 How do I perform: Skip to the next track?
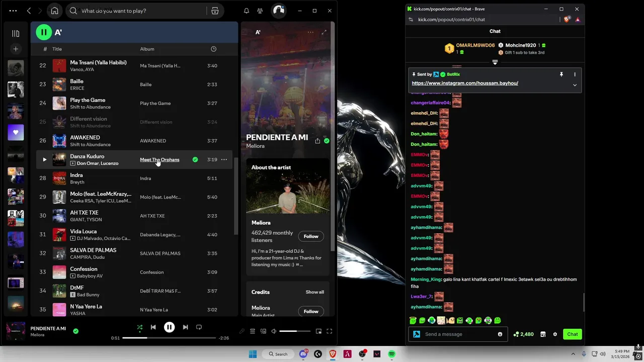185,327
